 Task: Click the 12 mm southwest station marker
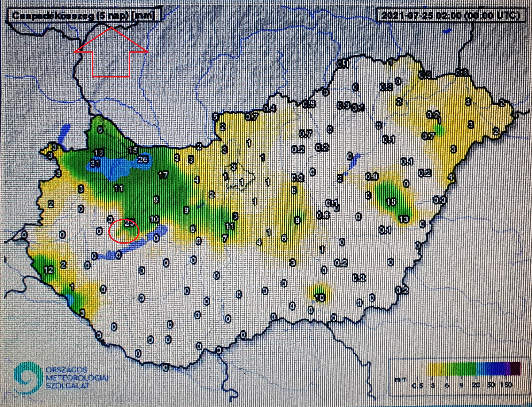click(49, 270)
